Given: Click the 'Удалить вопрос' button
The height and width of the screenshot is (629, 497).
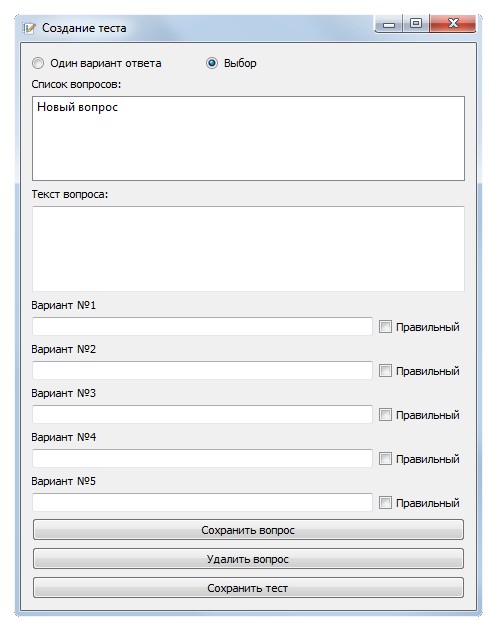Looking at the screenshot, I should coord(248,559).
